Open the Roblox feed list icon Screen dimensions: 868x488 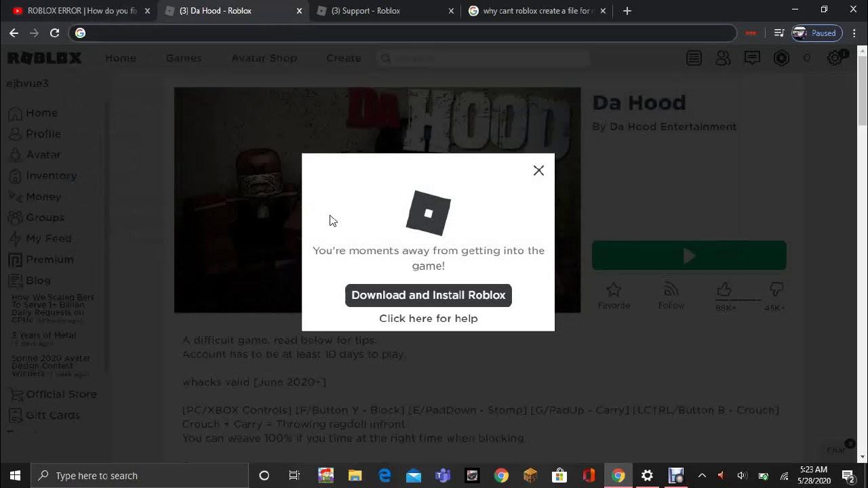694,58
